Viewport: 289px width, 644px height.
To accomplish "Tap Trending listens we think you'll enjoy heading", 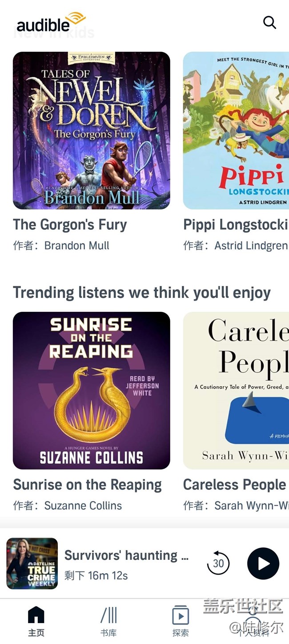I will [142, 293].
